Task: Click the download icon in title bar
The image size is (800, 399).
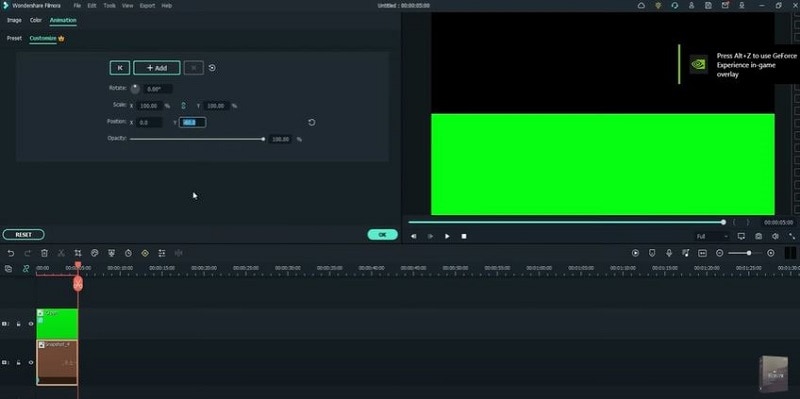Action: [742, 6]
